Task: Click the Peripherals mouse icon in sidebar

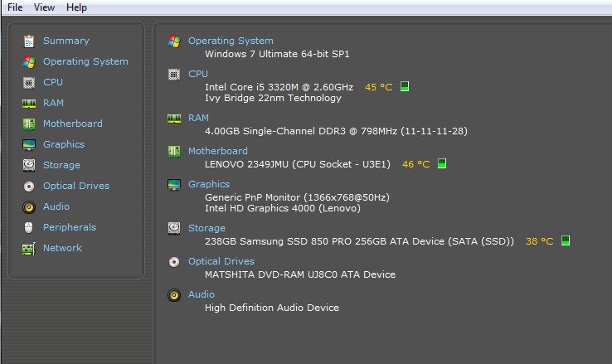Action: click(29, 227)
